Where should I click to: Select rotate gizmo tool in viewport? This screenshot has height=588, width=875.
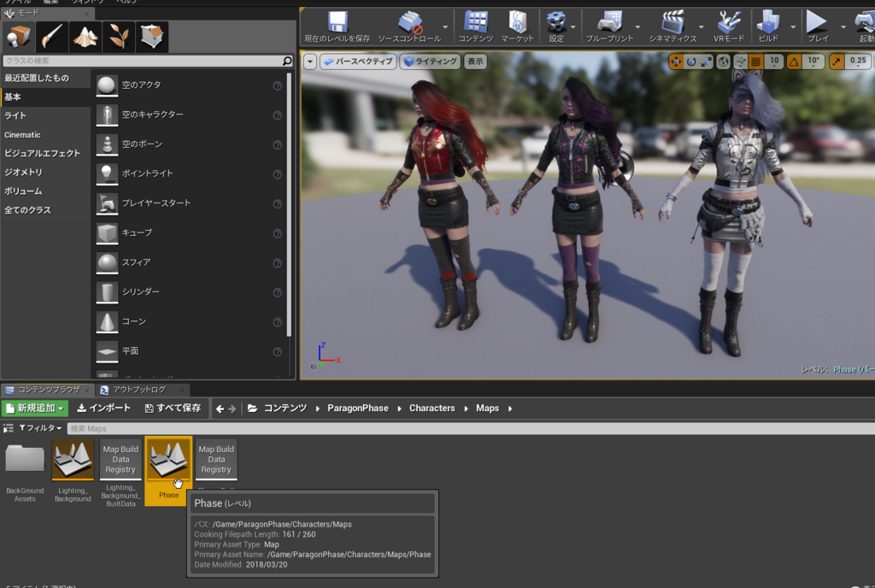690,62
